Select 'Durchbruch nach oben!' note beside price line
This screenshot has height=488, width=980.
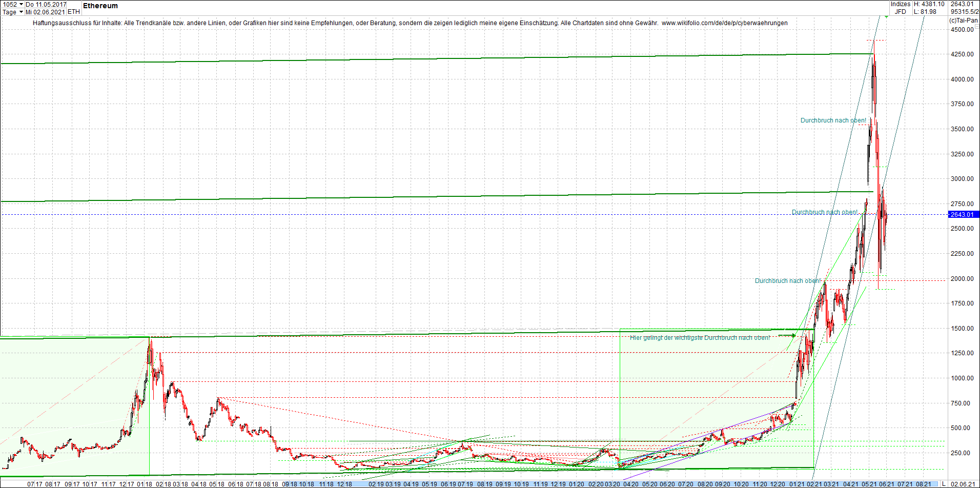coord(825,212)
